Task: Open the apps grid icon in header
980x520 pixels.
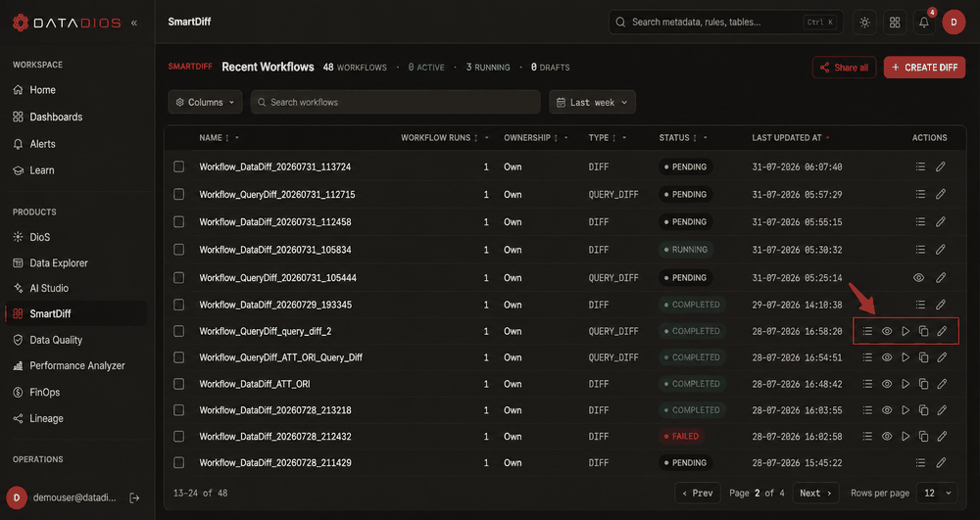Action: click(895, 23)
